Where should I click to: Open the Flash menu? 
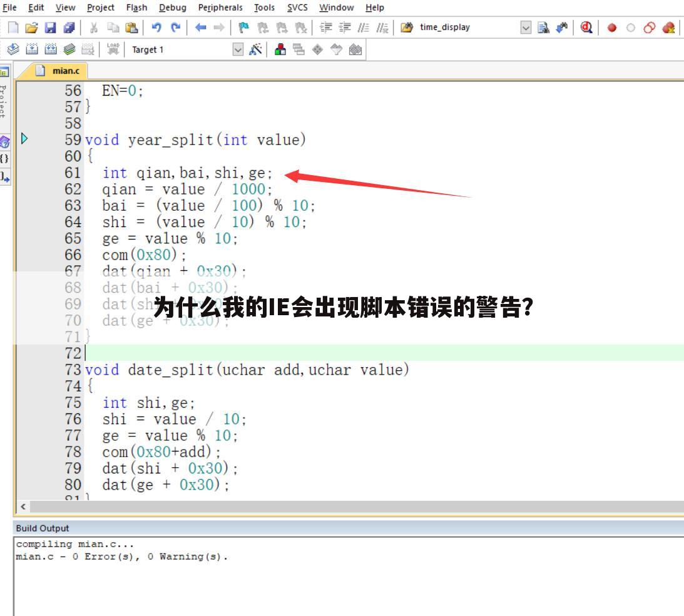pos(136,8)
